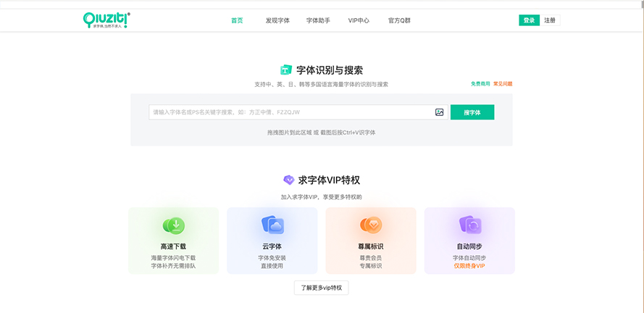Click the green T font recognition icon
The image size is (644, 313).
286,70
